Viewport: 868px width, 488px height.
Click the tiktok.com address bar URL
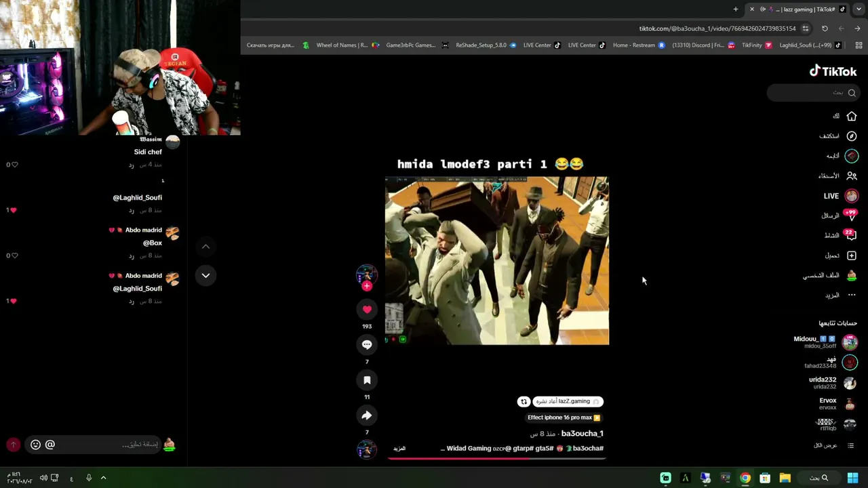coord(717,28)
